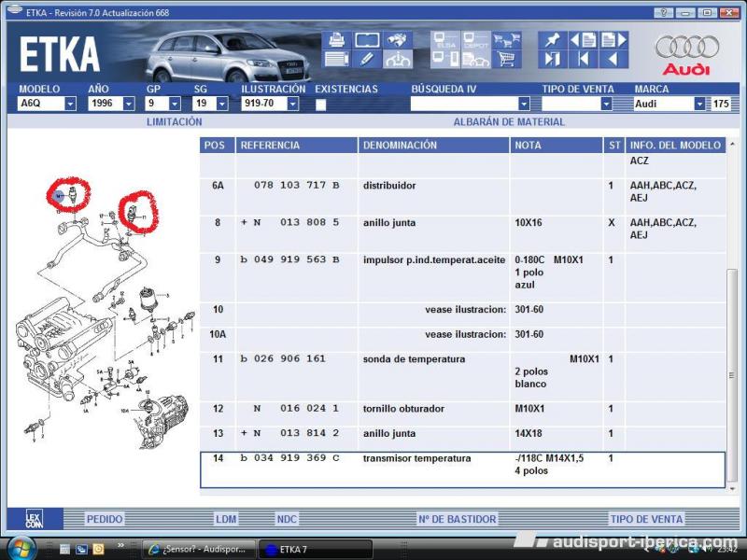The image size is (747, 560).
Task: Click the parts list scroll down arrow
Action: [x=732, y=489]
